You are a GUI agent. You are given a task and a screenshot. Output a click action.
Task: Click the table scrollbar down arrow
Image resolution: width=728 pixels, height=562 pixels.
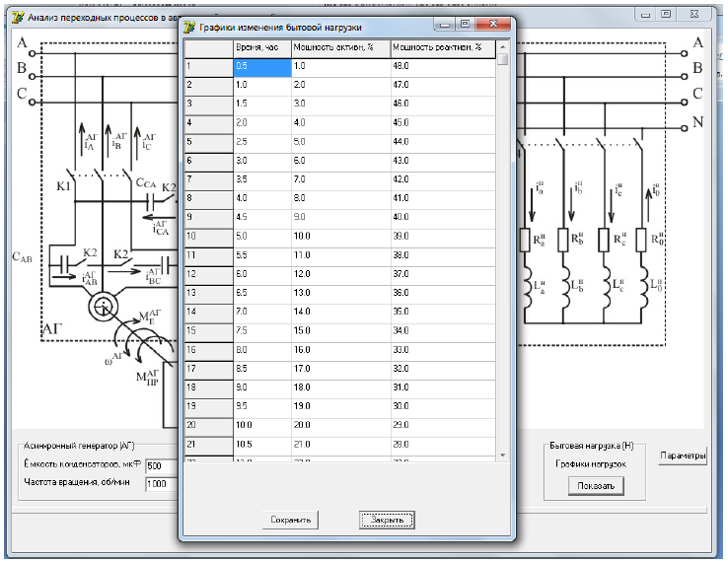503,455
